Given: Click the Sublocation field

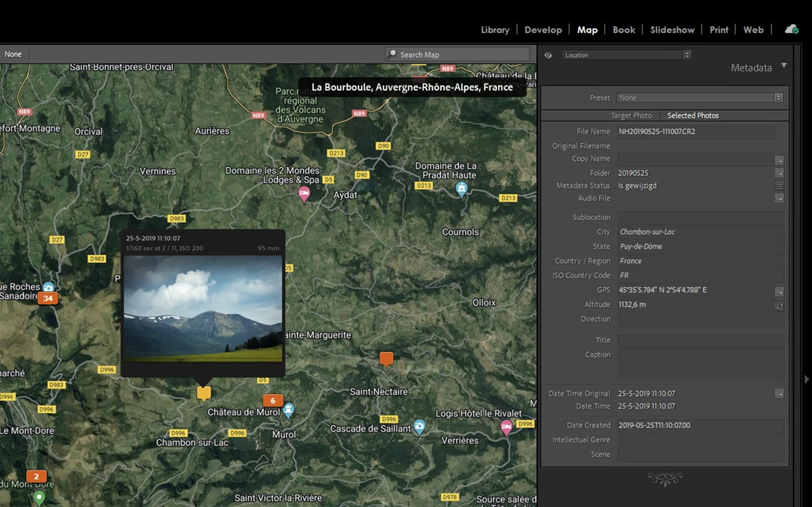Looking at the screenshot, I should pos(700,217).
